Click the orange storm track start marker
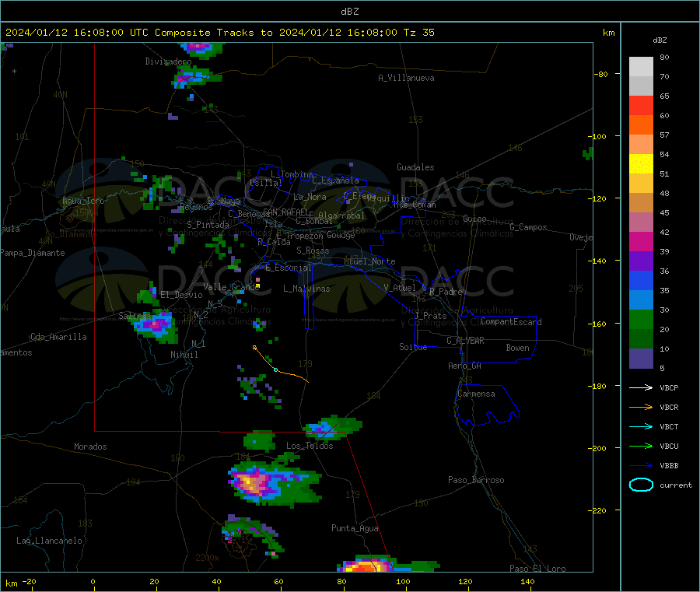700x592 pixels. (254, 347)
